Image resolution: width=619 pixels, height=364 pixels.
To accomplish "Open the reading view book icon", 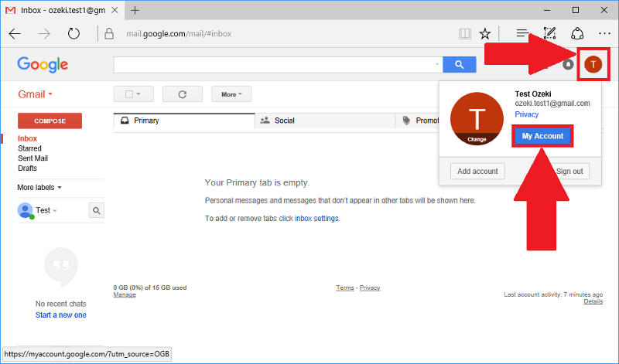I will pos(464,33).
